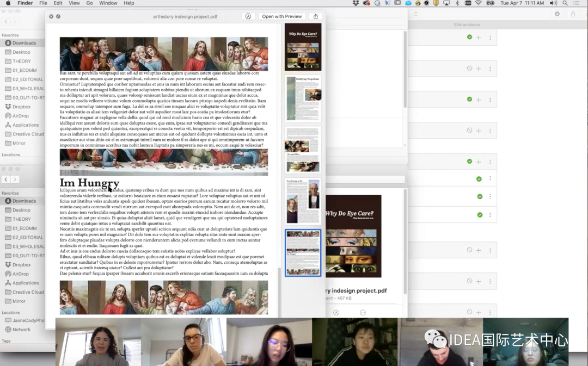Open the View menu
This screenshot has height=366, width=588.
pyautogui.click(x=74, y=3)
